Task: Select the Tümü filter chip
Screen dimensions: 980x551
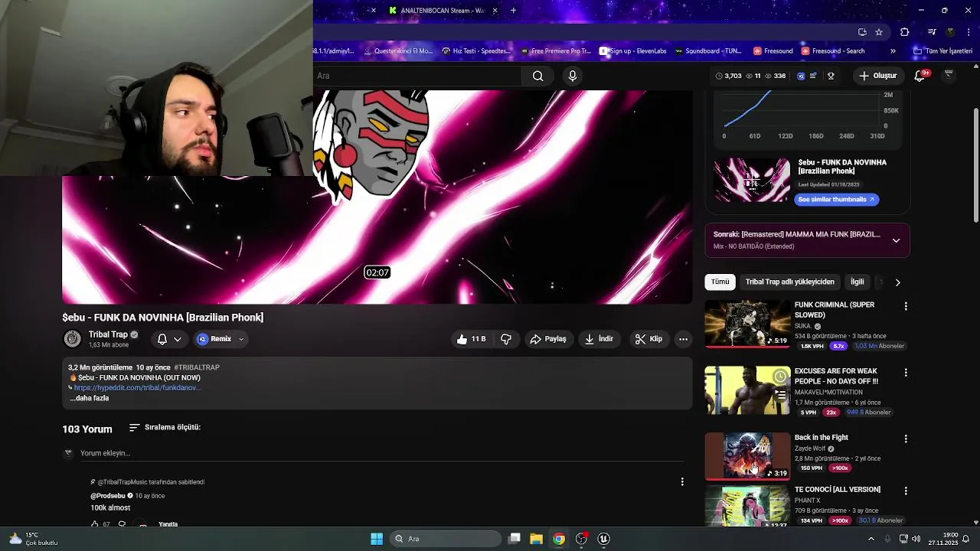Action: 720,282
